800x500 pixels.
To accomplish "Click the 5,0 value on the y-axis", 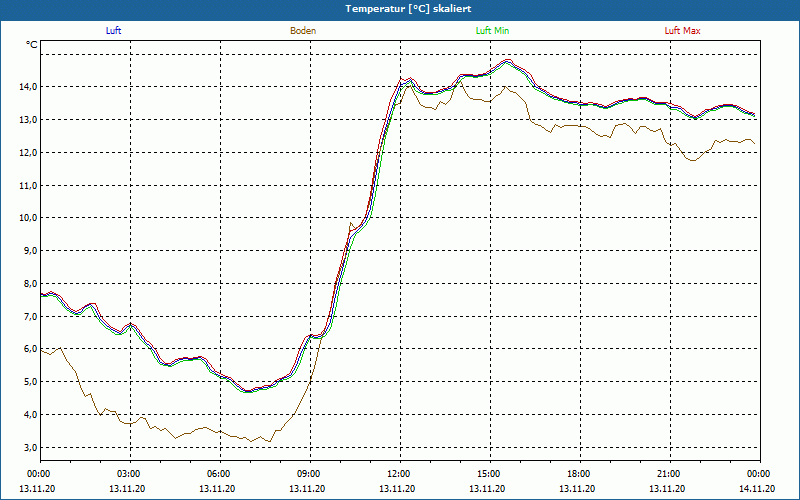I will click(x=30, y=382).
